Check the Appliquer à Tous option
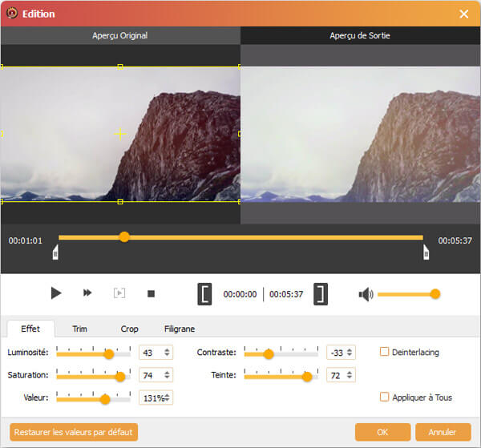The height and width of the screenshot is (448, 481). [385, 397]
